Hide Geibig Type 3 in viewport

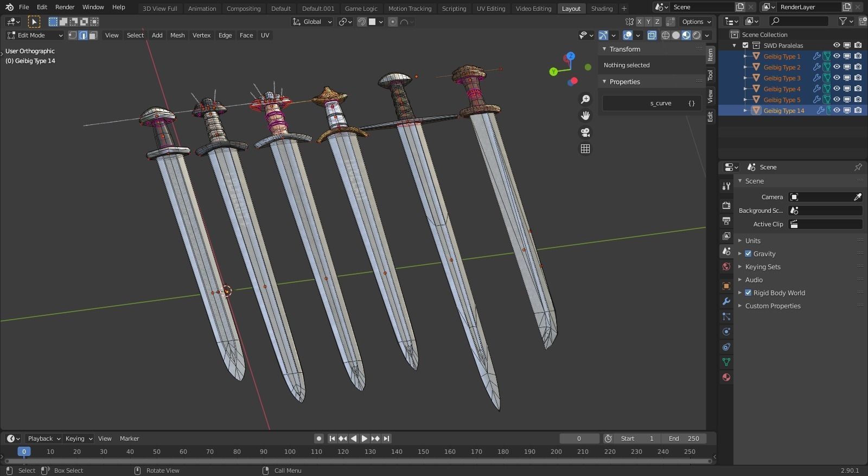click(x=837, y=78)
